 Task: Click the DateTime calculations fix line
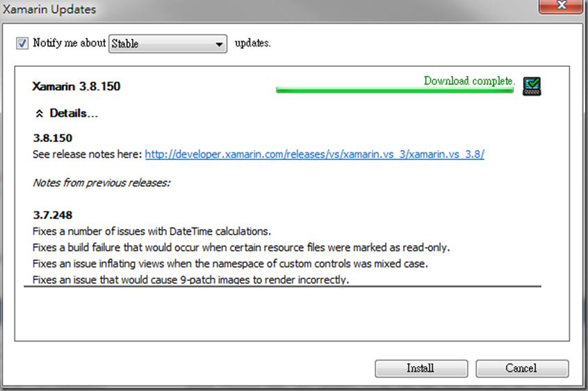click(152, 232)
